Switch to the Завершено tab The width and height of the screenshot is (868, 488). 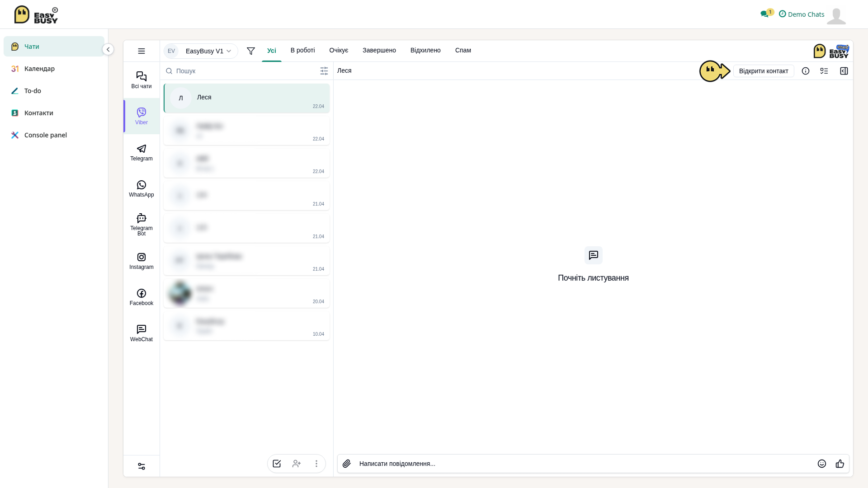coord(379,50)
